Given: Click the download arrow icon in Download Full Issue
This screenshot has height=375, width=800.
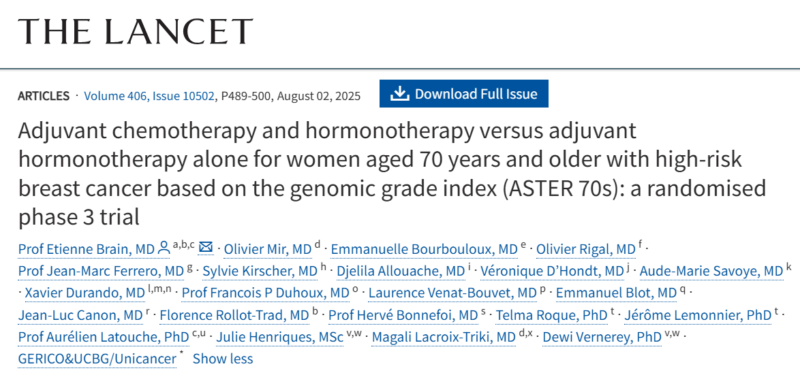Looking at the screenshot, I should (400, 93).
